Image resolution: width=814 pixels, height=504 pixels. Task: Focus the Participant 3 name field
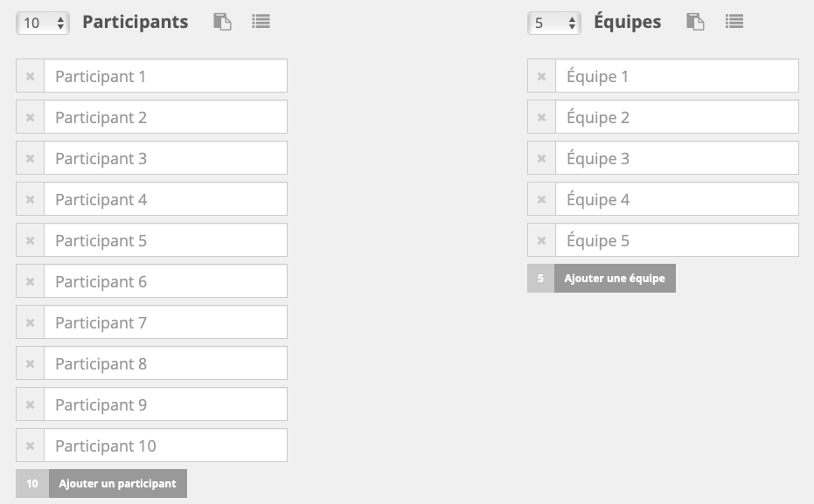click(x=165, y=158)
